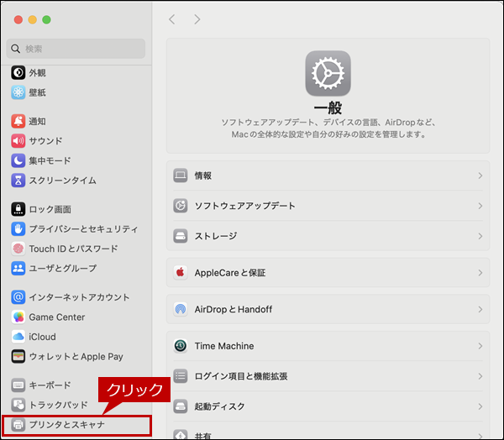Select the ウォレットと Apple Pay icon
This screenshot has width=504, height=440.
18,357
